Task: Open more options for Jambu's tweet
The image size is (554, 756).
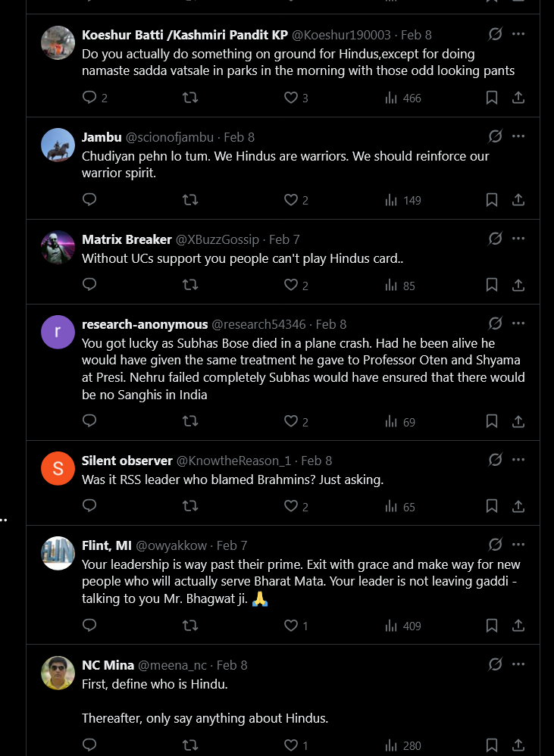Action: click(518, 136)
